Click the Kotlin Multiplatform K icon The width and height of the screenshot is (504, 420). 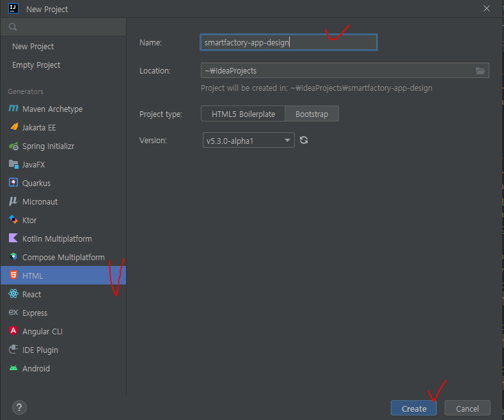pos(13,238)
